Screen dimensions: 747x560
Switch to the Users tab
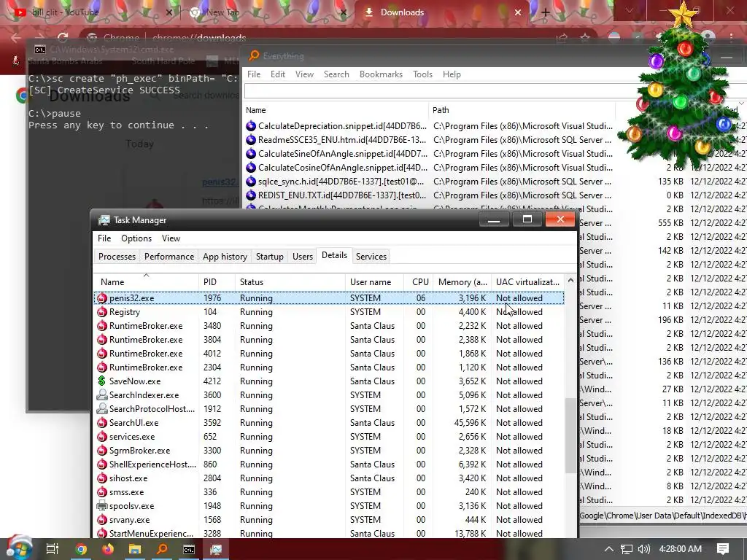click(303, 256)
